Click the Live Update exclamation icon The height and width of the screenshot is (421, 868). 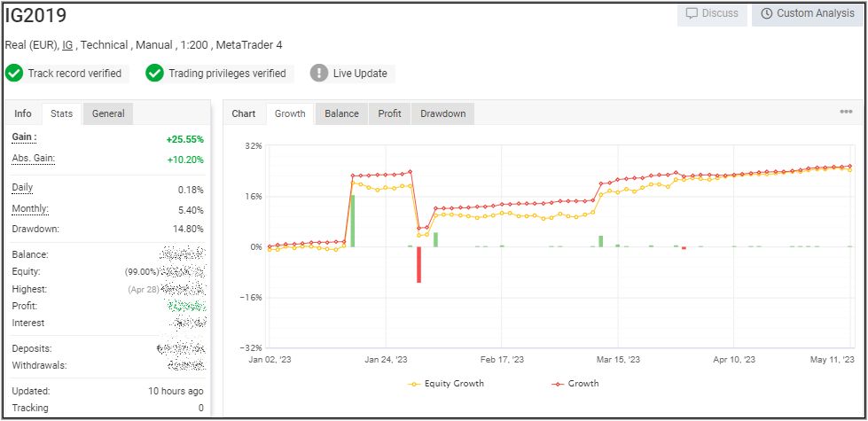319,74
